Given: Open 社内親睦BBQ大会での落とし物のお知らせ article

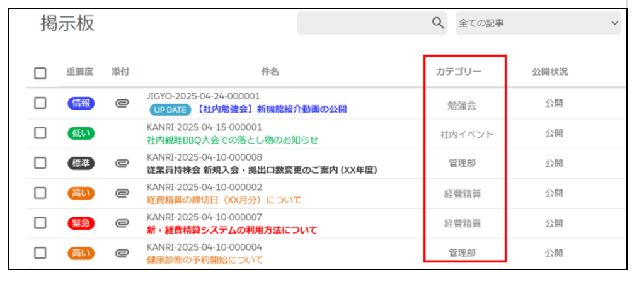Looking at the screenshot, I should tap(233, 140).
